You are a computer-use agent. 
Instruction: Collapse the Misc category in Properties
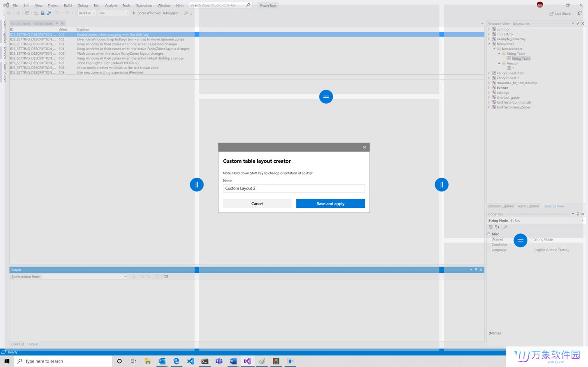[x=489, y=234]
